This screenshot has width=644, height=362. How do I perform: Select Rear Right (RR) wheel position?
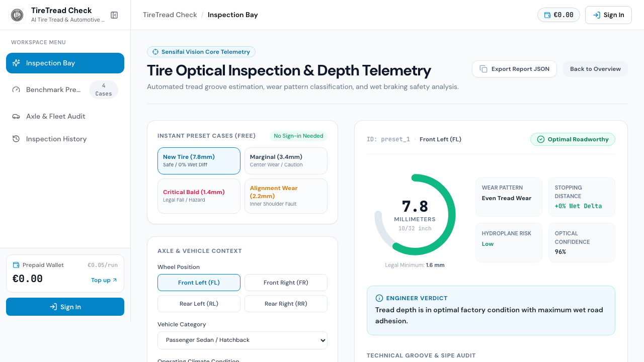click(286, 304)
